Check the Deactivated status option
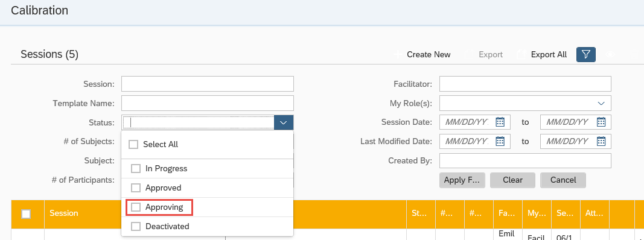The height and width of the screenshot is (240, 644). (136, 227)
